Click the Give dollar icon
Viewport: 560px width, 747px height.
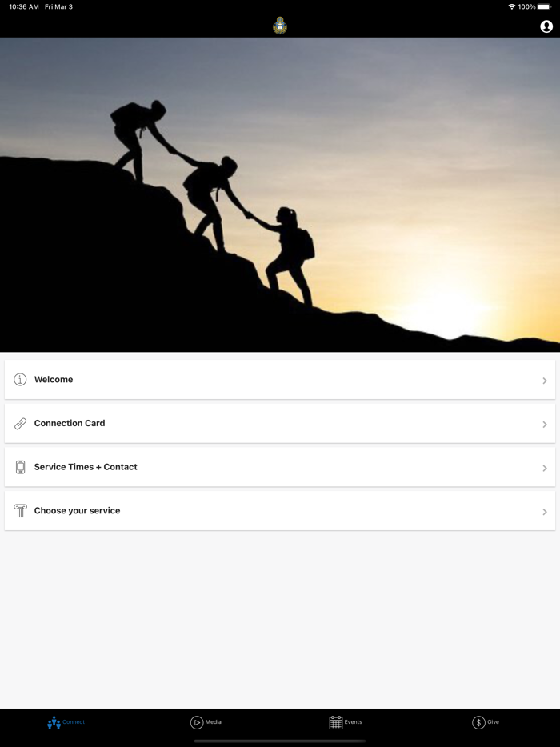(478, 723)
